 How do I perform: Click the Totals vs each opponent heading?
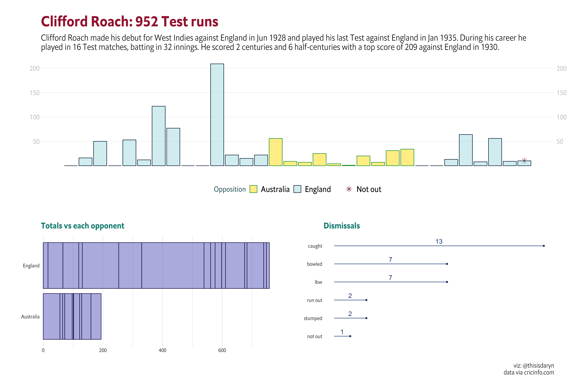point(83,226)
